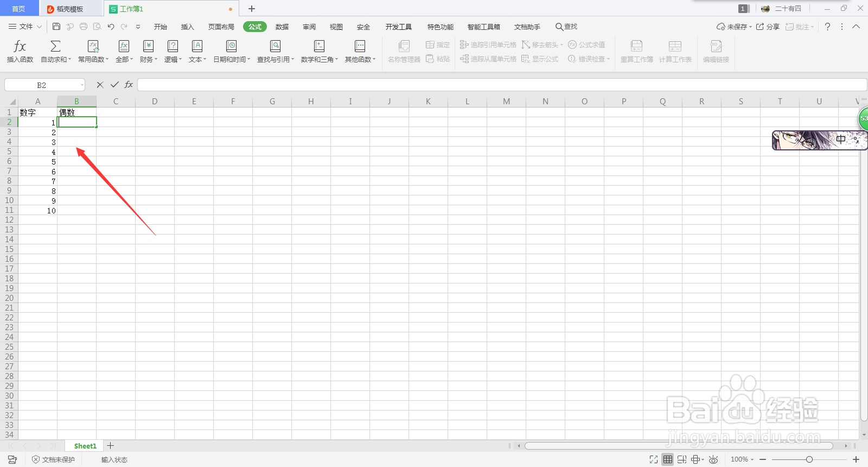Switch to the Home (开始) ribbon tab
Image resolution: width=868 pixels, height=467 pixels.
[160, 27]
